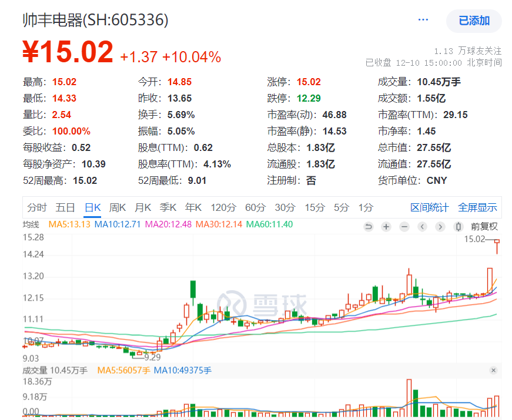Switch to the 15分 interval tab
512x420 pixels.
coord(314,207)
